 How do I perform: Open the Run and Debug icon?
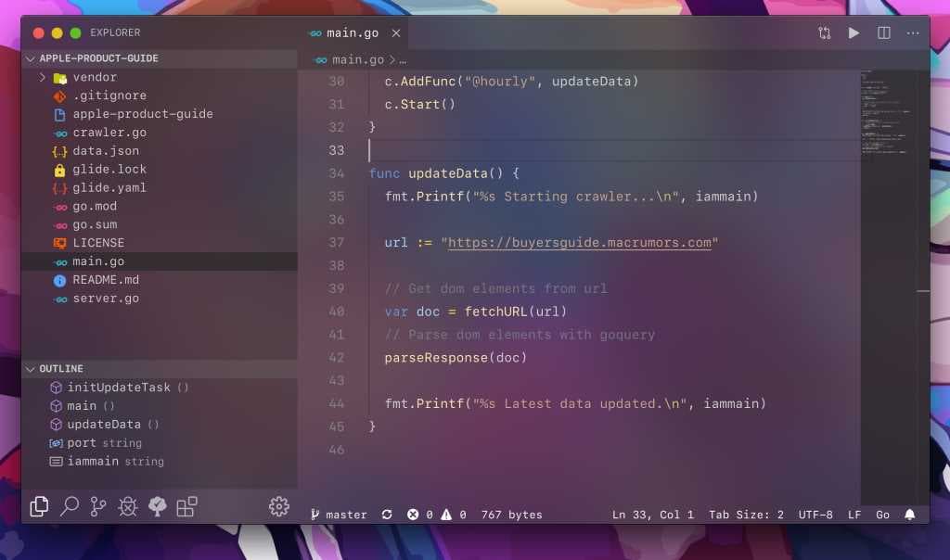128,506
